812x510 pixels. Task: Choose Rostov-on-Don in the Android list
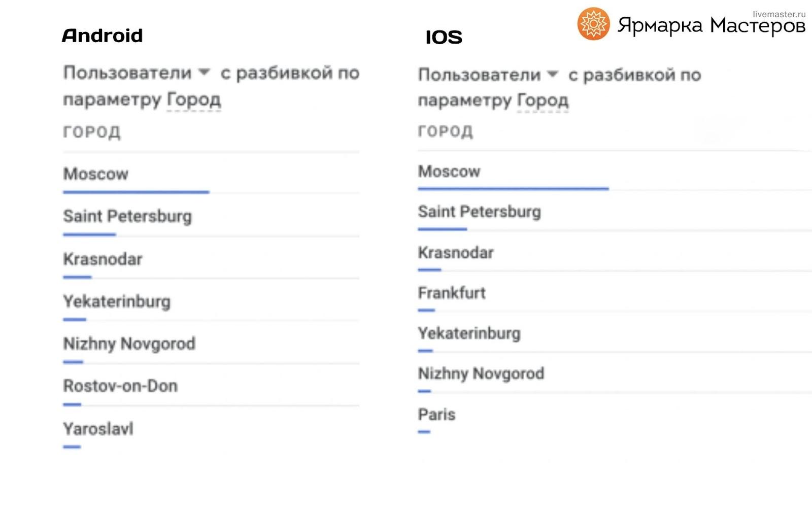tap(120, 386)
